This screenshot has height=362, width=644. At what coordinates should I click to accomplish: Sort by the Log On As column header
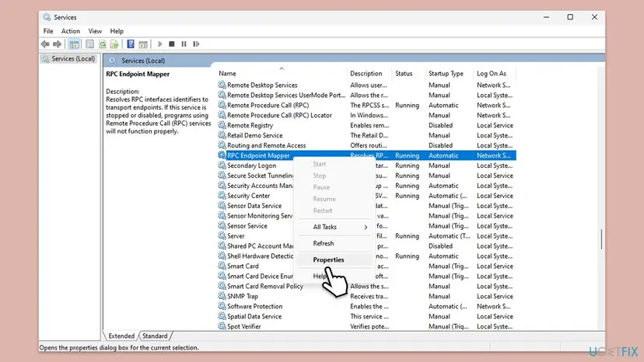tap(495, 74)
